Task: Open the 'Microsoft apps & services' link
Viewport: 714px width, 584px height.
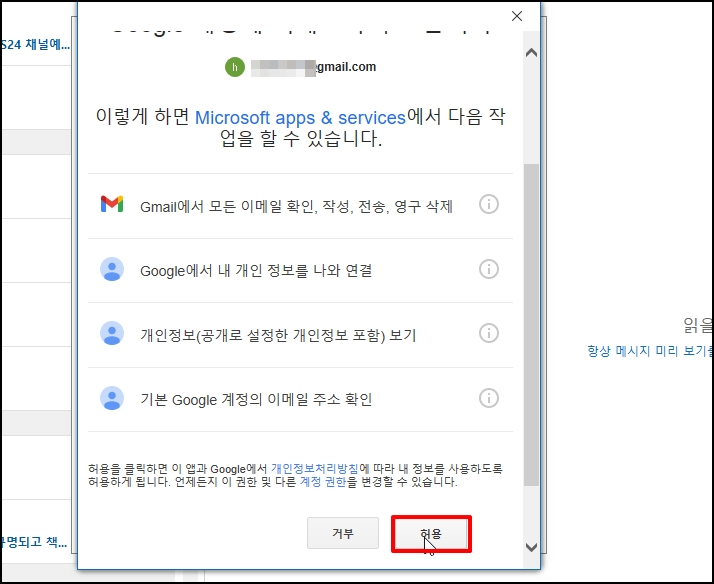Action: point(300,118)
